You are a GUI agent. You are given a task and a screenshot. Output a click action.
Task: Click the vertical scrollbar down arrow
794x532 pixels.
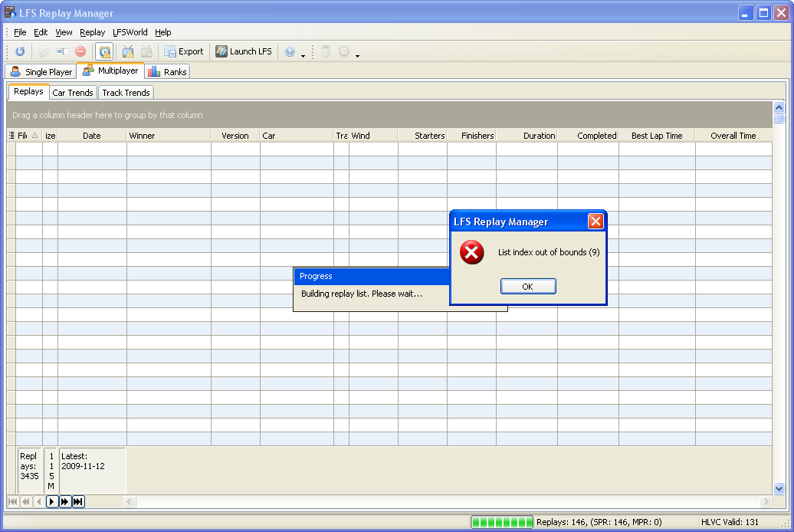tap(779, 488)
